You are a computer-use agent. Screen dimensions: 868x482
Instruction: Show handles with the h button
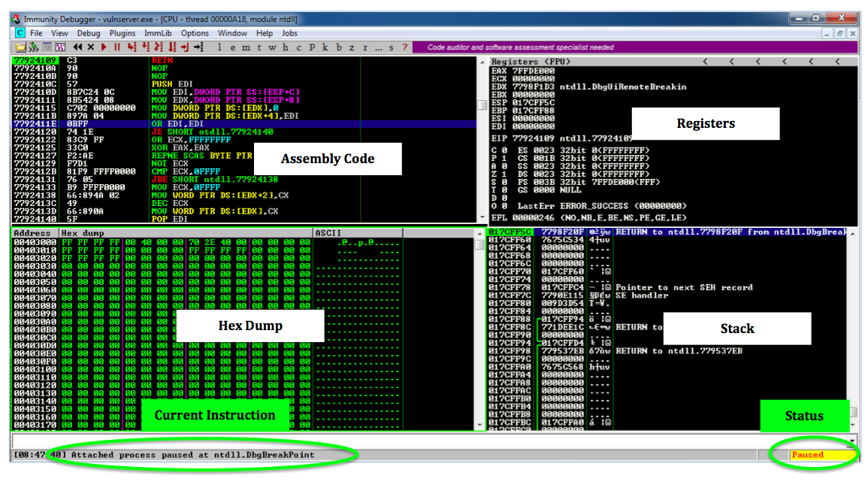point(285,47)
